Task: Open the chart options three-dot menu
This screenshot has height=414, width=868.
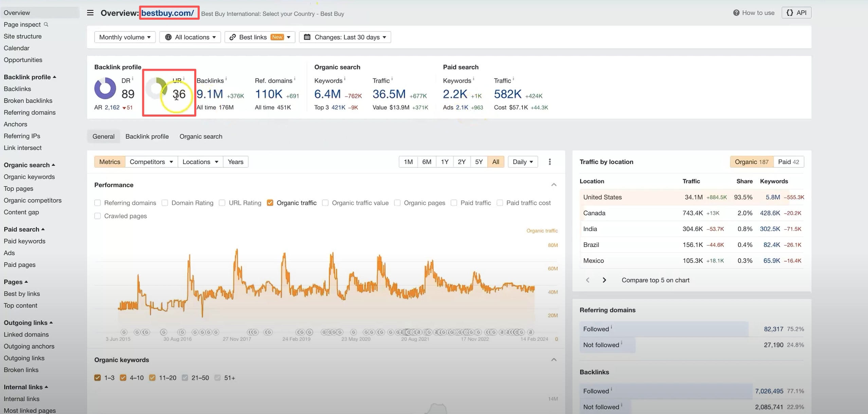Action: point(550,162)
